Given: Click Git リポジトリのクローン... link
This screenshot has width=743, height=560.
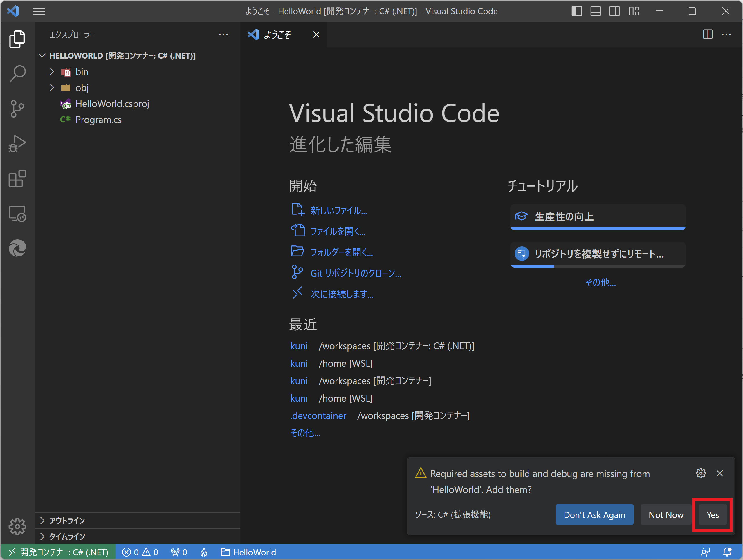Looking at the screenshot, I should (356, 273).
